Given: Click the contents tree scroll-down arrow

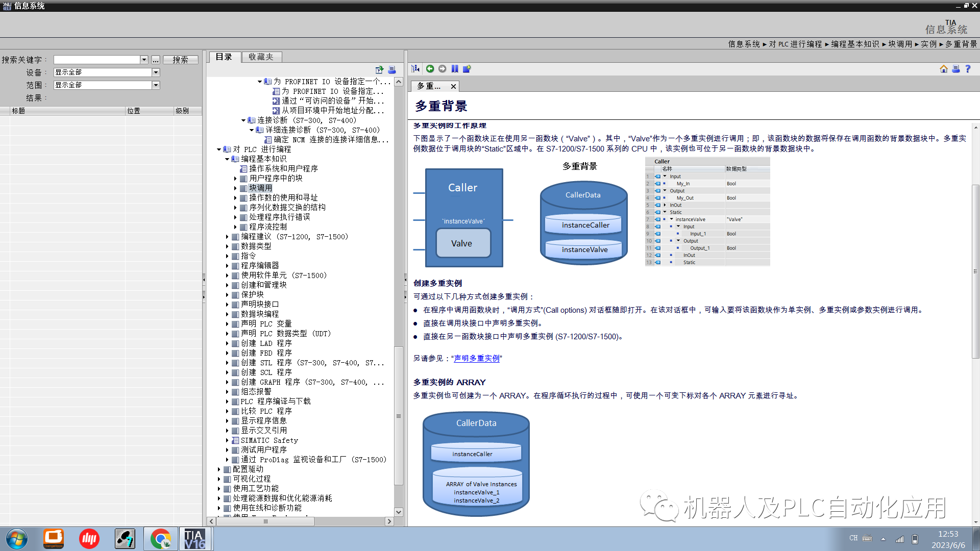Looking at the screenshot, I should point(399,512).
